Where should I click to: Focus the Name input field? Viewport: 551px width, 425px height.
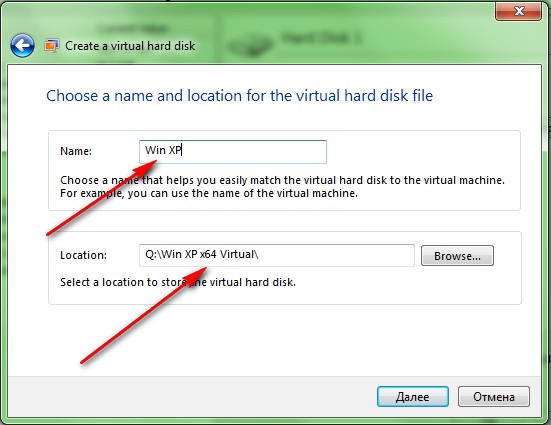pyautogui.click(x=233, y=152)
